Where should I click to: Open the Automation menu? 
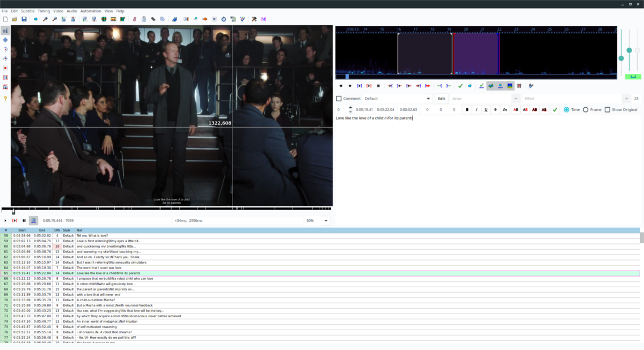point(91,11)
